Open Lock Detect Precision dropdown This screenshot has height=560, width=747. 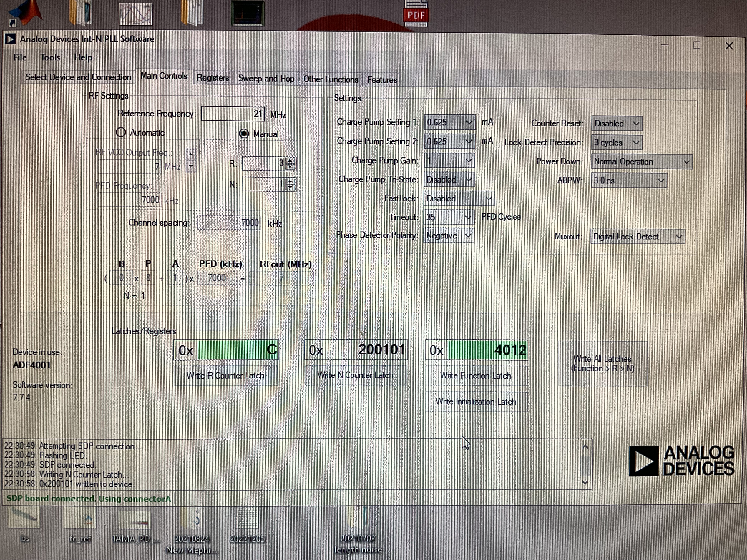617,142
